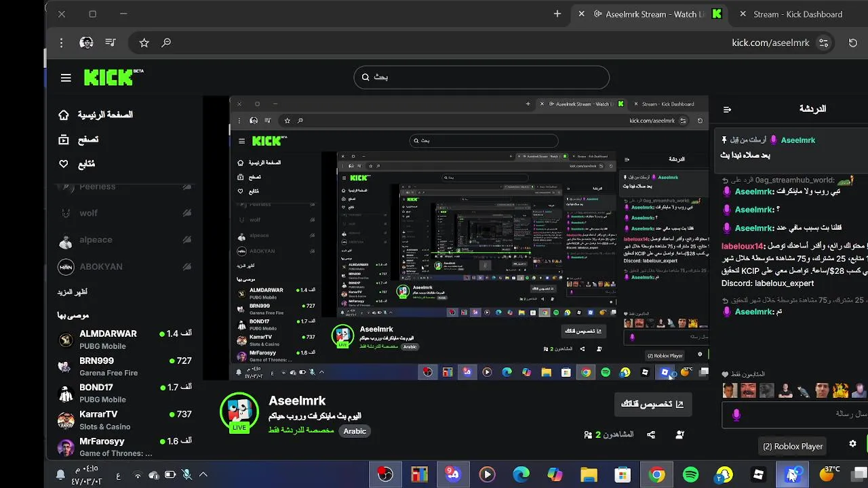Click the purple microphone chat identity icon

click(x=737, y=414)
